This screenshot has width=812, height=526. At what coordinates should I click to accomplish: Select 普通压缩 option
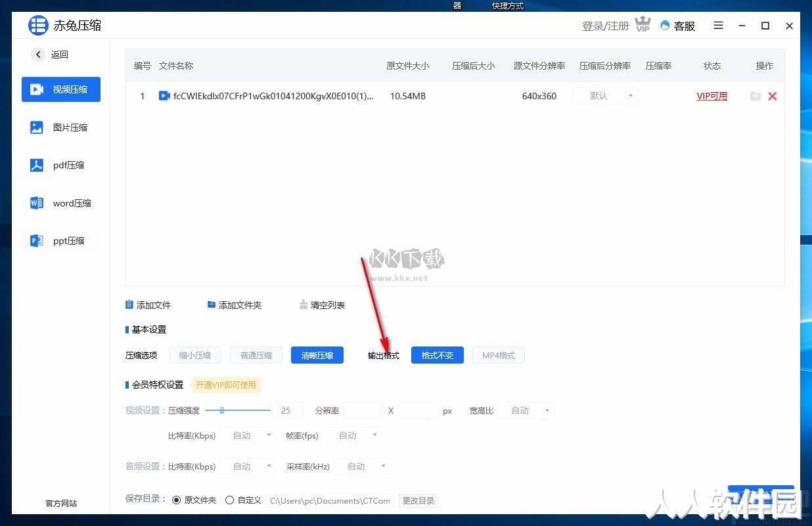click(x=256, y=355)
